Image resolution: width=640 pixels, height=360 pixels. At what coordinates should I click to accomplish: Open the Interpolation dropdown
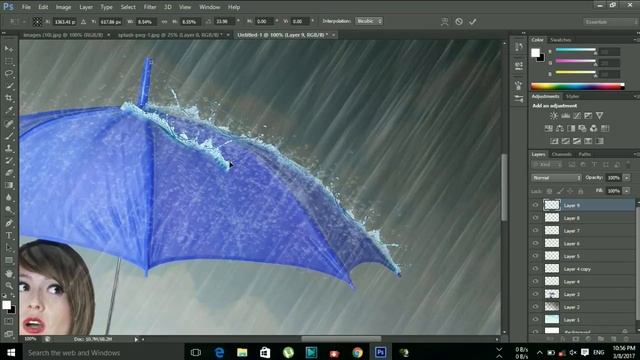369,21
